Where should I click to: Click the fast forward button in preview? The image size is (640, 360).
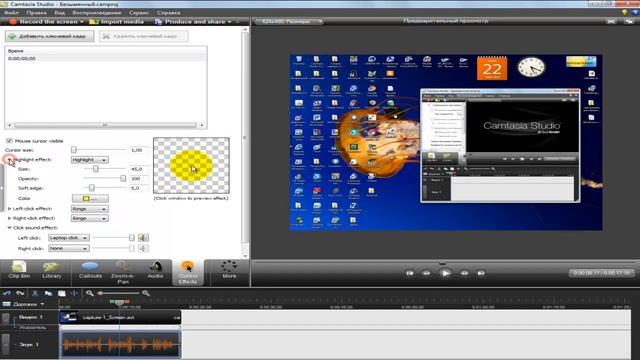click(464, 273)
